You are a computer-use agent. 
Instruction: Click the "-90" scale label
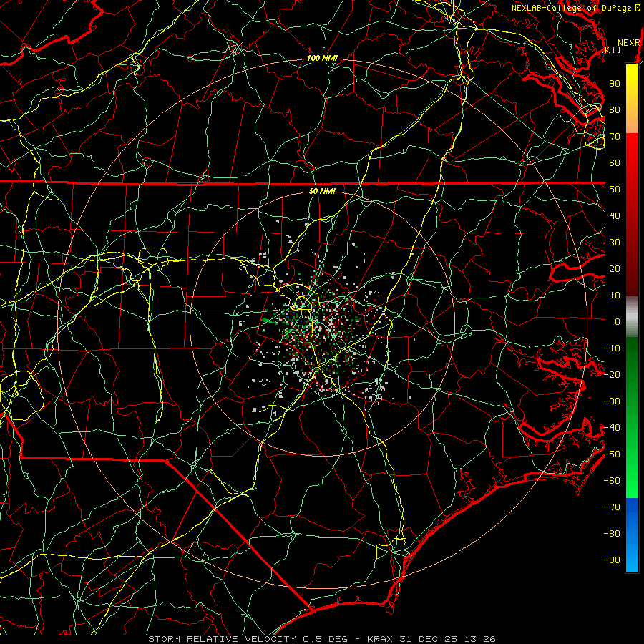[612, 560]
